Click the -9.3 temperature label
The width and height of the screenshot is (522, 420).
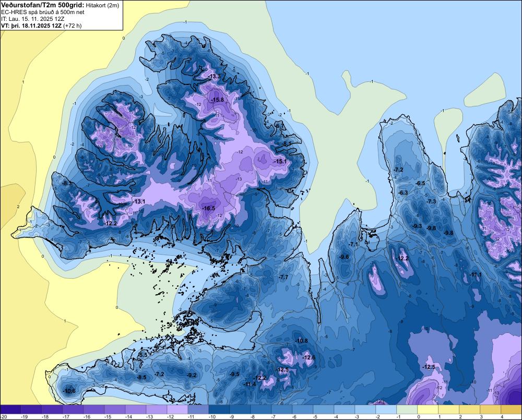pos(417,226)
